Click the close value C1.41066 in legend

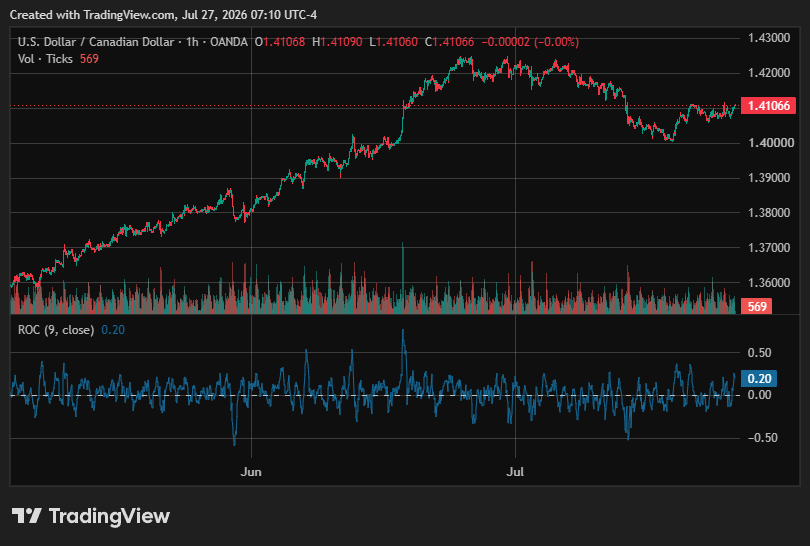(449, 42)
